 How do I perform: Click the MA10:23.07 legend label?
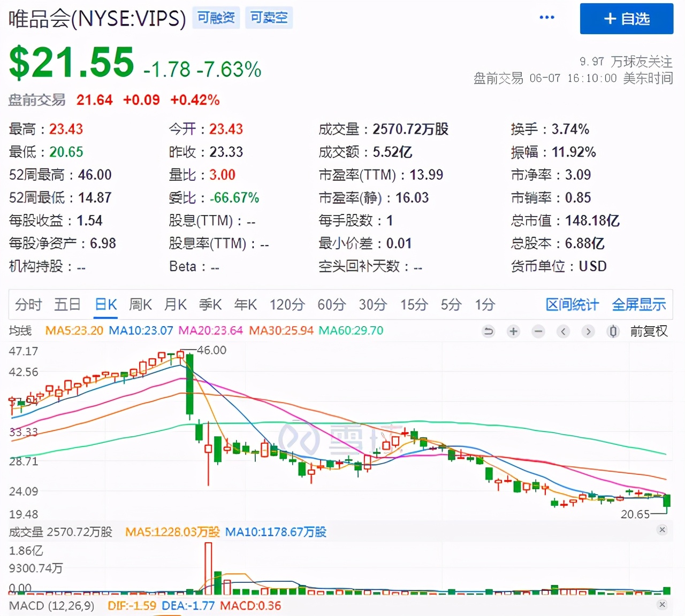[141, 330]
